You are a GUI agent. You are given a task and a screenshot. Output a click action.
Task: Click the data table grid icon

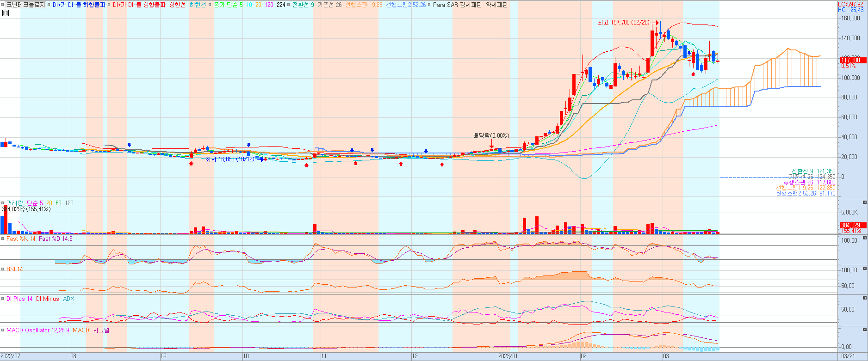pyautogui.click(x=6, y=13)
